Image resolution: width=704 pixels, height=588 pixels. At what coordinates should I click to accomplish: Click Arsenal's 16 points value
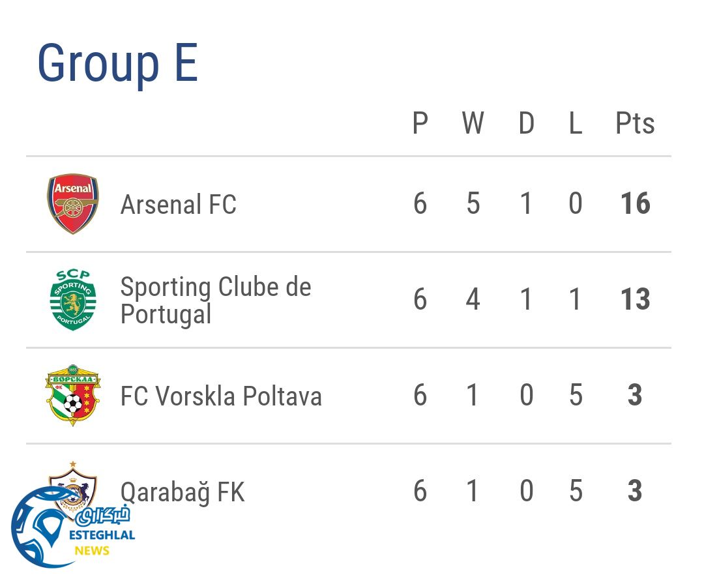click(x=635, y=204)
